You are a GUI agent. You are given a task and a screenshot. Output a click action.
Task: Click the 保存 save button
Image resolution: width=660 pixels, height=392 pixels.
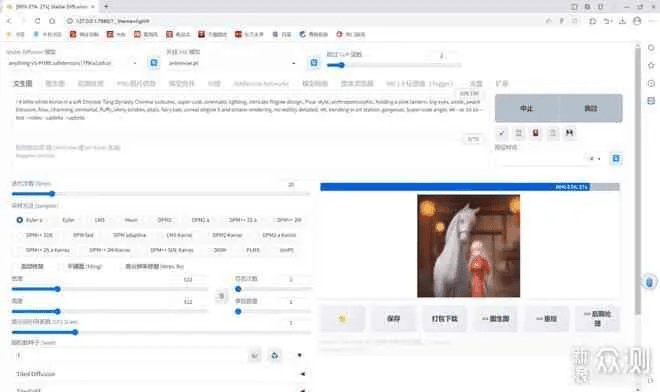[x=393, y=319]
